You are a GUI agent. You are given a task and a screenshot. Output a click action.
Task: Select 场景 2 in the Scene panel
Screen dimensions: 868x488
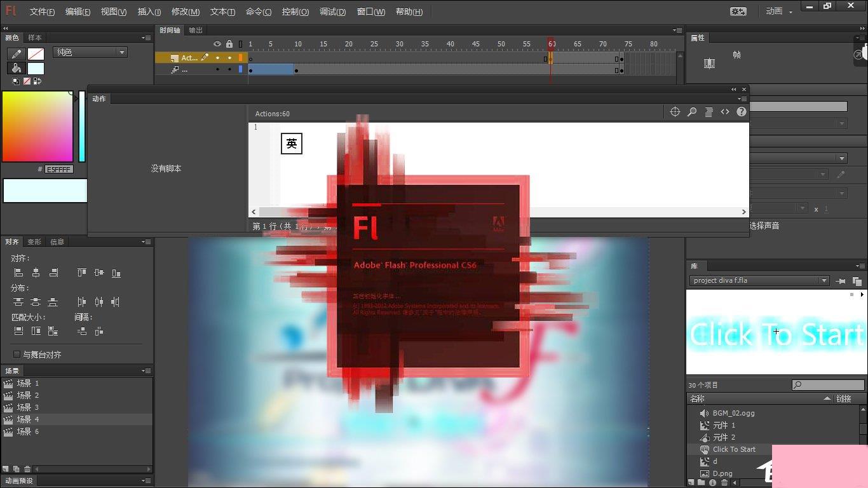point(77,395)
